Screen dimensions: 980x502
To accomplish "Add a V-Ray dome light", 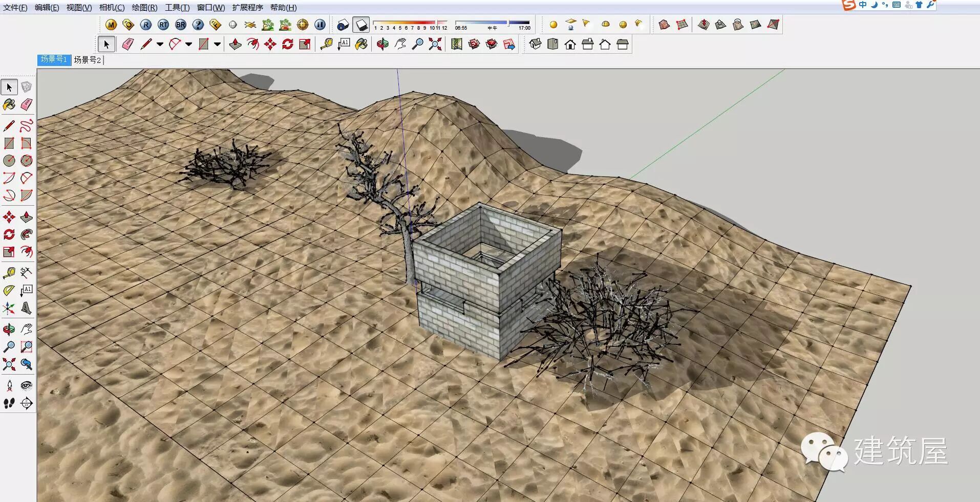I will click(606, 24).
